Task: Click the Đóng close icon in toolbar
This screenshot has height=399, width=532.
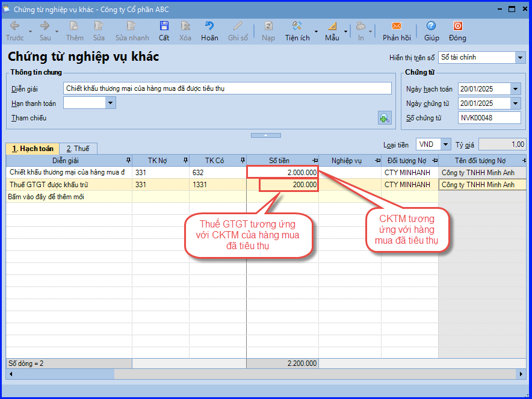Action: (457, 26)
